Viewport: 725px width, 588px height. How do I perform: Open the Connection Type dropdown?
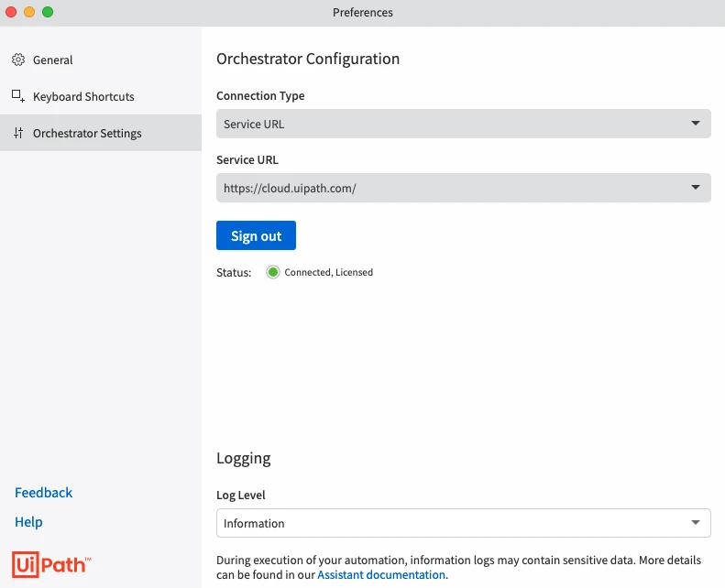point(463,124)
